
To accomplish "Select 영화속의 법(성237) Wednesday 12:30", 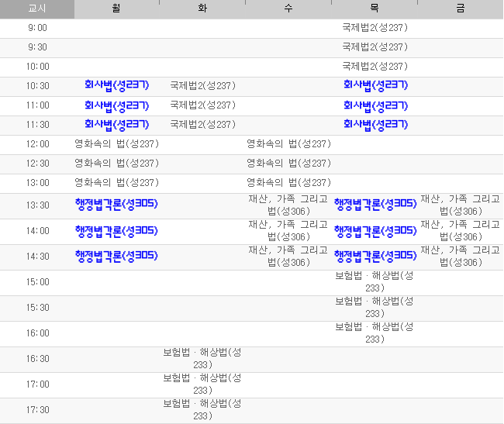I will tap(288, 164).
